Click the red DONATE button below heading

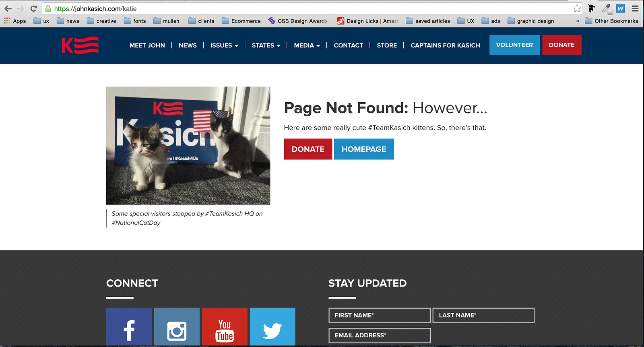pos(308,149)
